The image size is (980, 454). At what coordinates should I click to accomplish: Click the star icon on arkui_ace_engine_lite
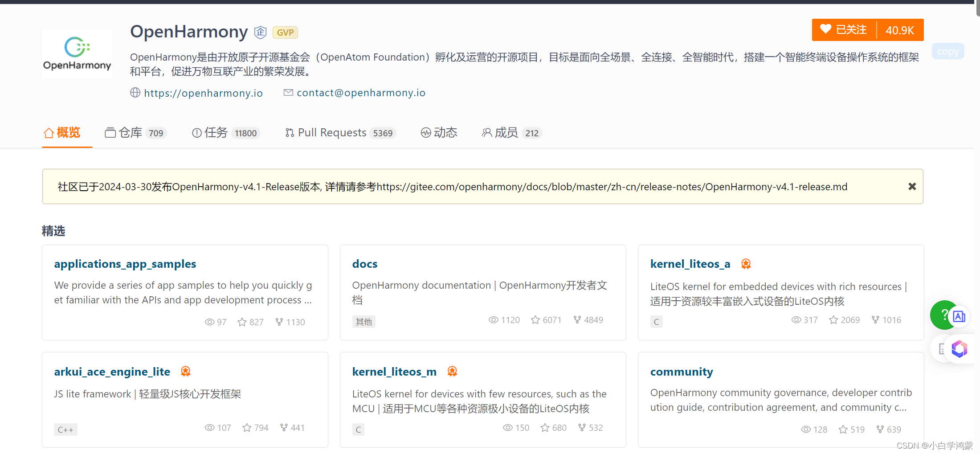pyautogui.click(x=247, y=428)
